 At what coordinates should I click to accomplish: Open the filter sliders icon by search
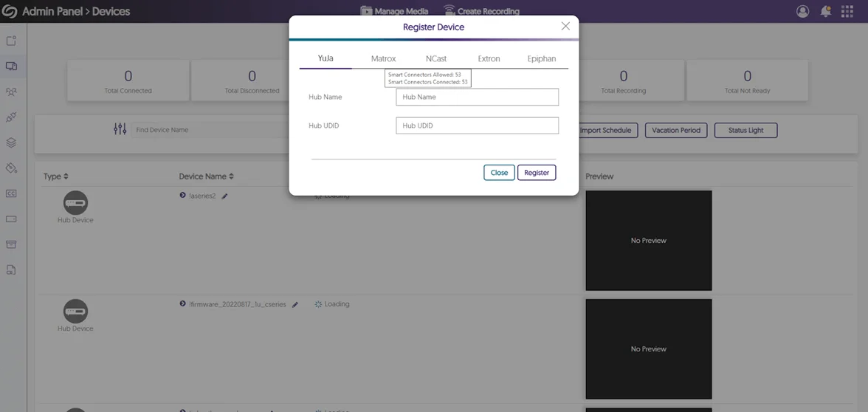pyautogui.click(x=120, y=130)
